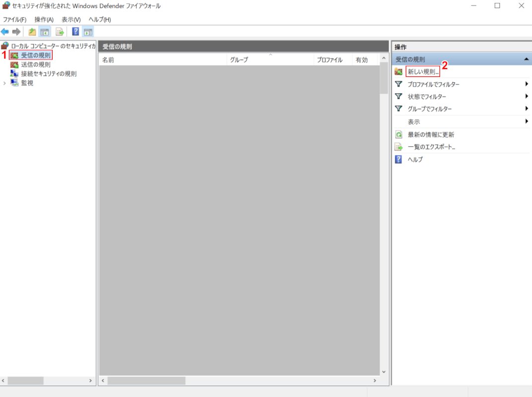Expand the 監視 tree node
Image resolution: width=532 pixels, height=397 pixels.
click(x=4, y=83)
